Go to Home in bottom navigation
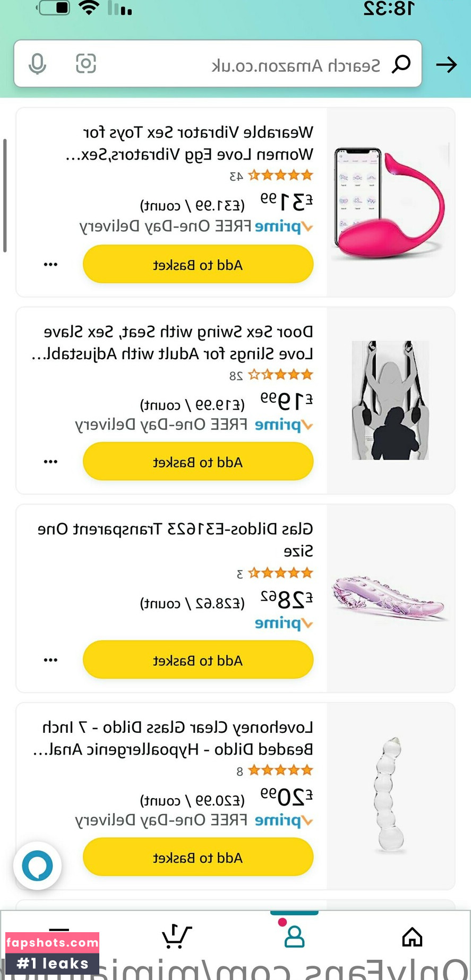Viewport: 471px width, 980px height. coord(412,937)
